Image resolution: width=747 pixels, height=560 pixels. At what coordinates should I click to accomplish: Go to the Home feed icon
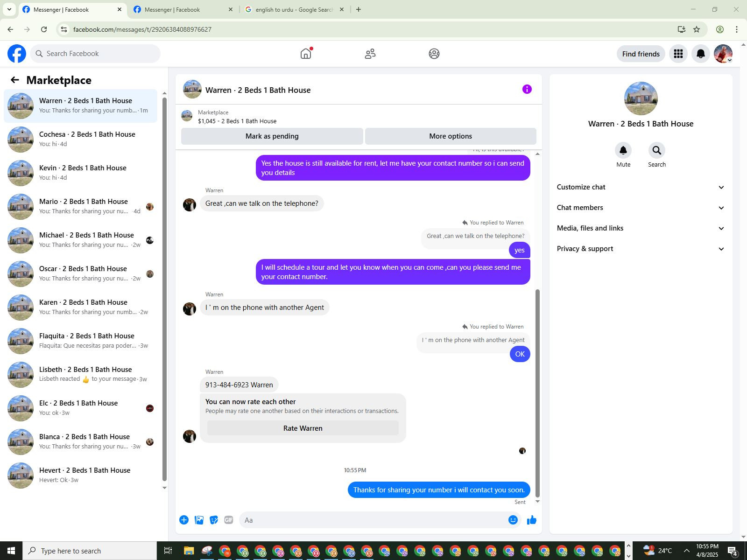pyautogui.click(x=306, y=54)
